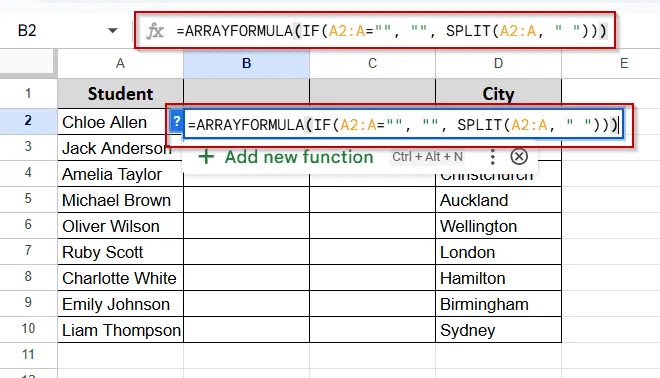This screenshot has height=378, width=660.
Task: Click the Ctrl + Alt + N shortcut hint
Action: point(427,157)
